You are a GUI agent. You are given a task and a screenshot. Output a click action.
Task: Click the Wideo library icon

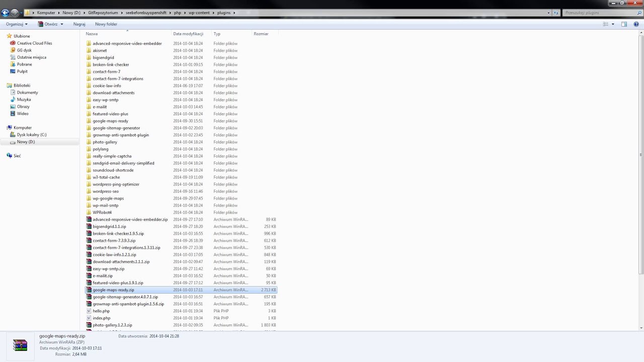[13, 114]
